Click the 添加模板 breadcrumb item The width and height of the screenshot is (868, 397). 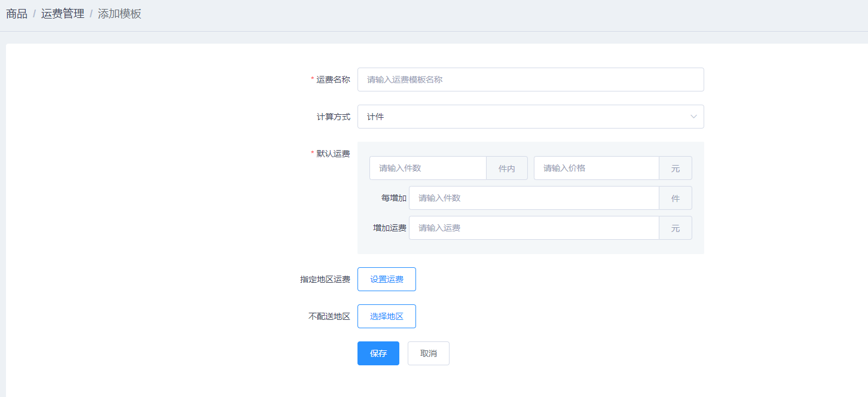tap(120, 14)
